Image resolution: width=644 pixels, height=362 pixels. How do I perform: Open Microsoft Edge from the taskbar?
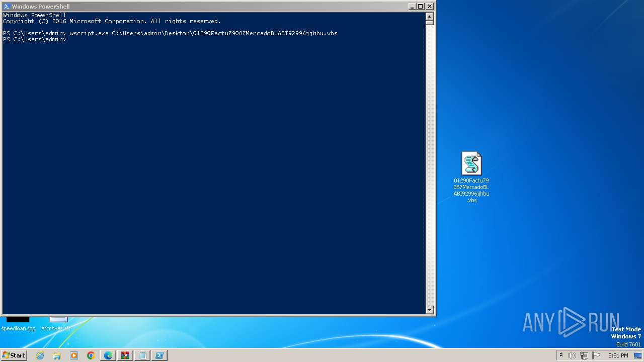[108, 355]
